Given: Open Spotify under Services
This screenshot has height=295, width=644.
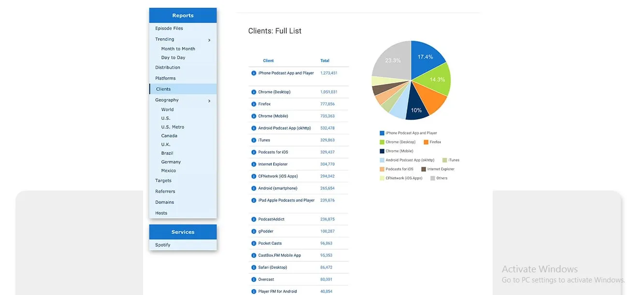Looking at the screenshot, I should pos(163,245).
